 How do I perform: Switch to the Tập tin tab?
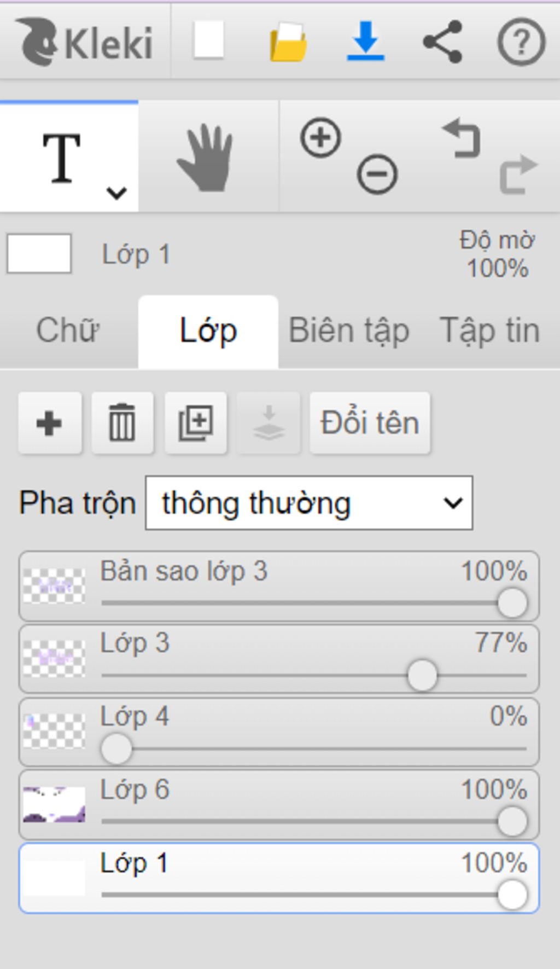(x=489, y=330)
